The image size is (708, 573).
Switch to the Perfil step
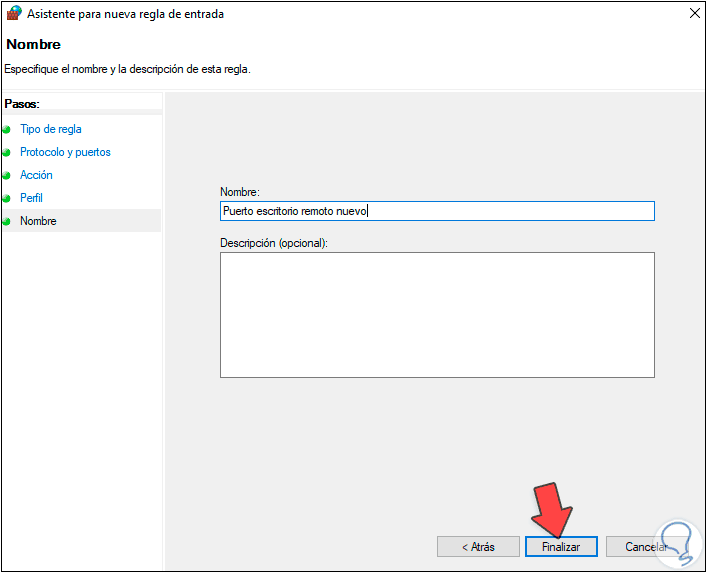tap(31, 198)
